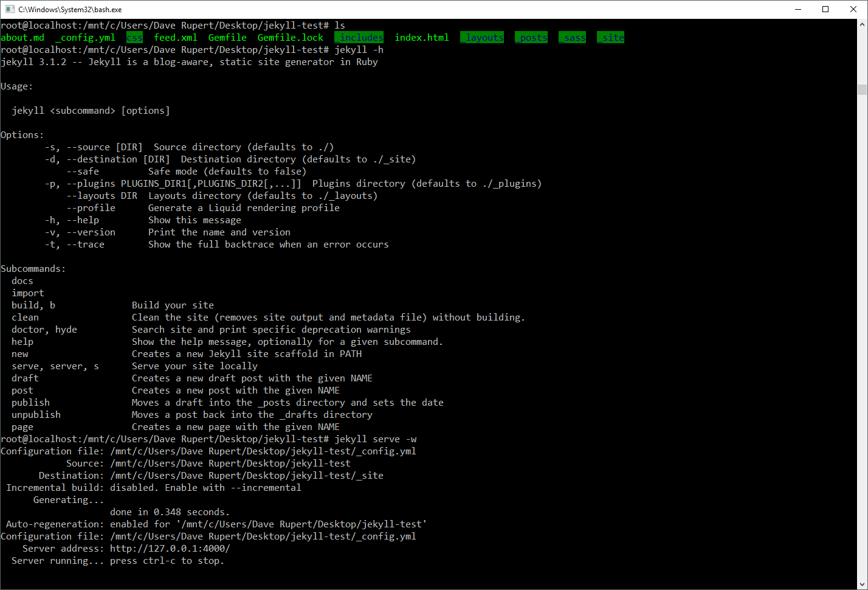Click server address http://127.0.0.1:4000/
Screen dimensions: 868x590
coord(170,549)
